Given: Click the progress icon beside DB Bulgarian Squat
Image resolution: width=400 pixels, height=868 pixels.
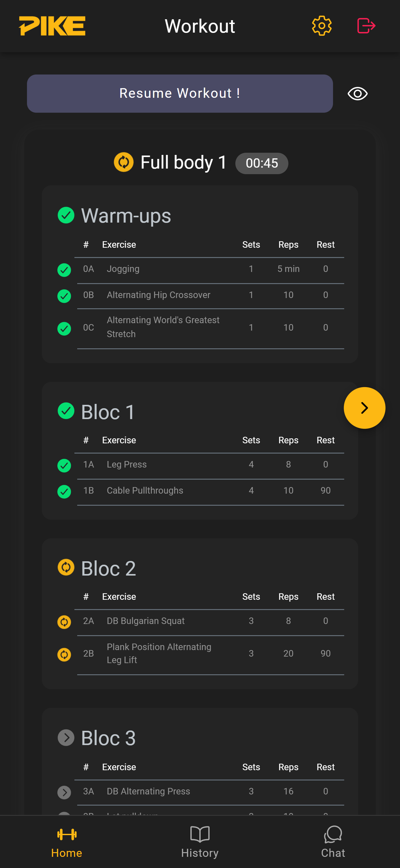Looking at the screenshot, I should coord(64,622).
